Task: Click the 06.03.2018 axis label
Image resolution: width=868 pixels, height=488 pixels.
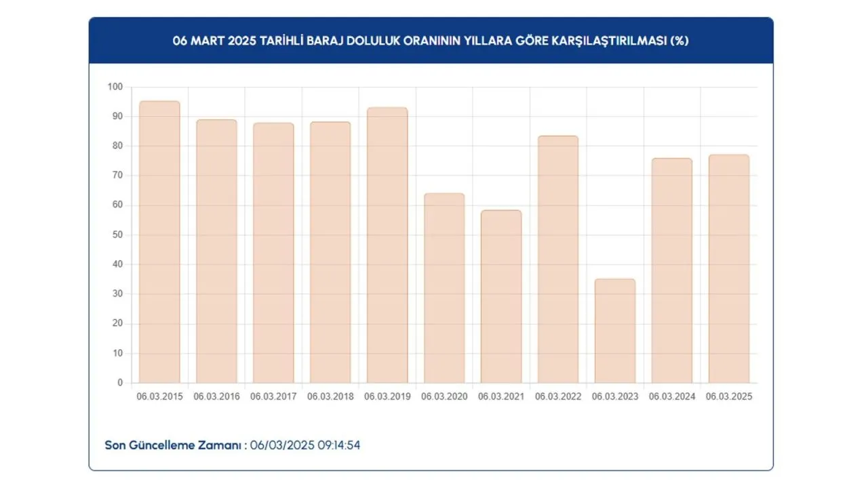Action: [330, 396]
